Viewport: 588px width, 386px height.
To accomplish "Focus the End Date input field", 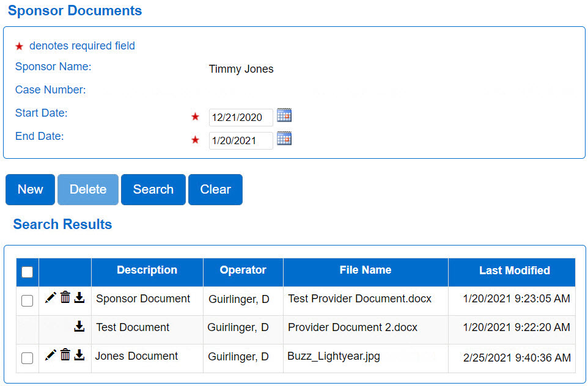I will pos(241,140).
